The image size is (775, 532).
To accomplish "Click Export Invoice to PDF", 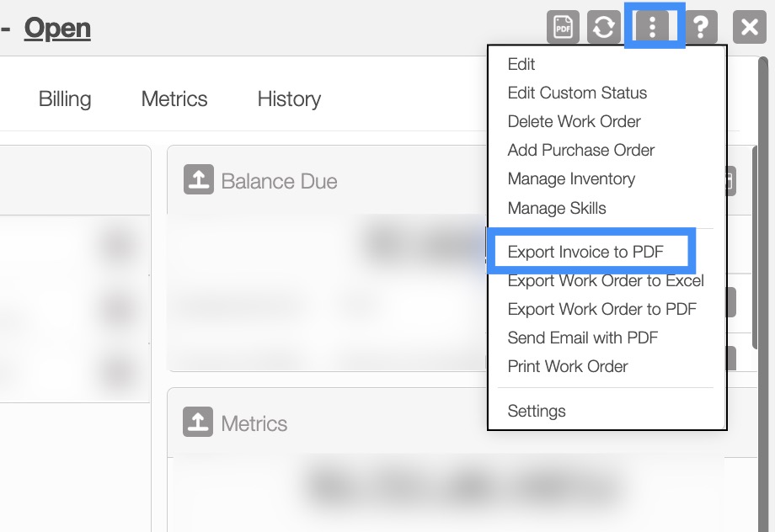I will 585,252.
